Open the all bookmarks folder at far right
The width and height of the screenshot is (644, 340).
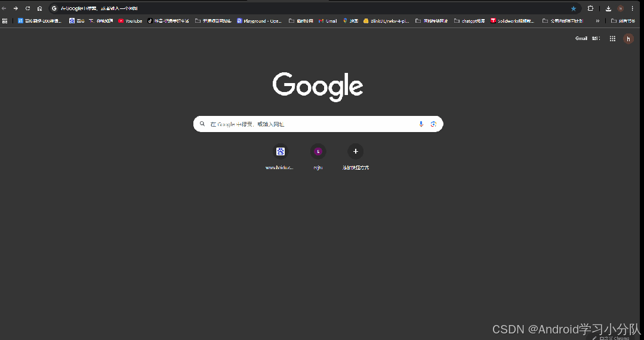tap(623, 20)
